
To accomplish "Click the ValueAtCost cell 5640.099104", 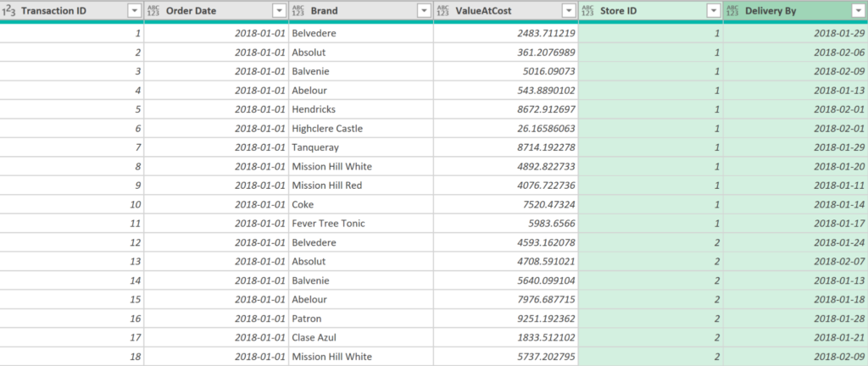I will pyautogui.click(x=506, y=280).
